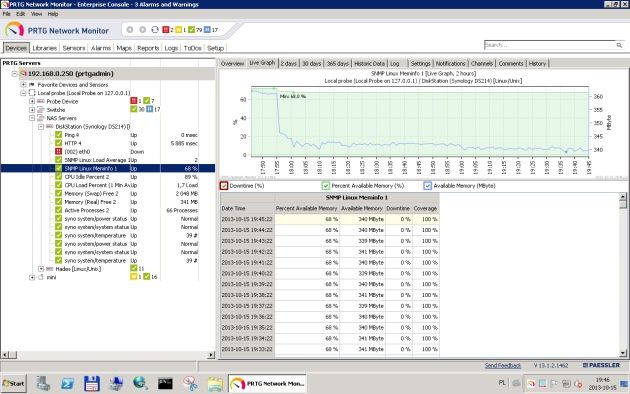Click the forward navigation arrow in toolbar
630x394 pixels.
(x=143, y=30)
